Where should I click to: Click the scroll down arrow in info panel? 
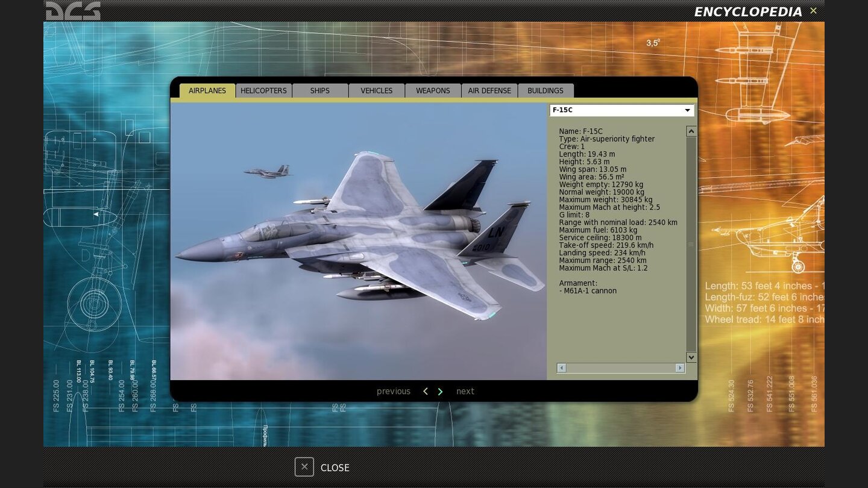coord(691,357)
